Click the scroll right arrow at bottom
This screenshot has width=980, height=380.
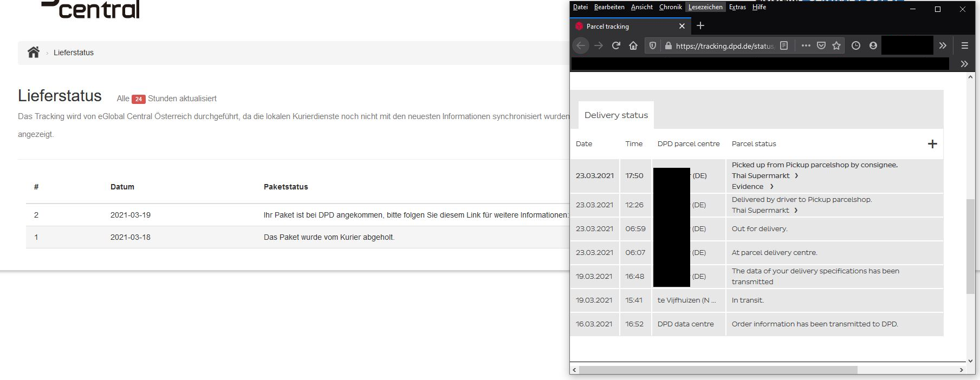[x=962, y=370]
